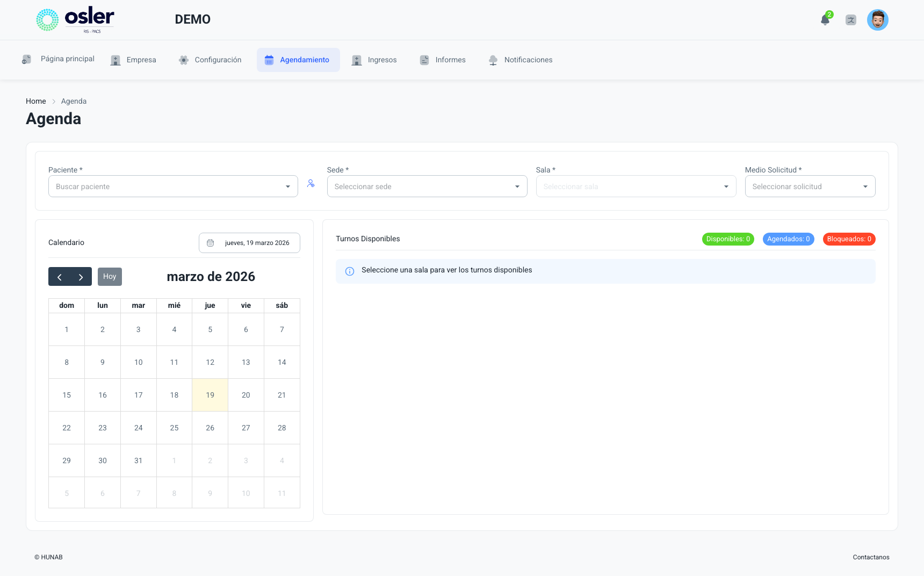Select day 16 in the calendar
This screenshot has width=924, height=576.
coord(103,395)
